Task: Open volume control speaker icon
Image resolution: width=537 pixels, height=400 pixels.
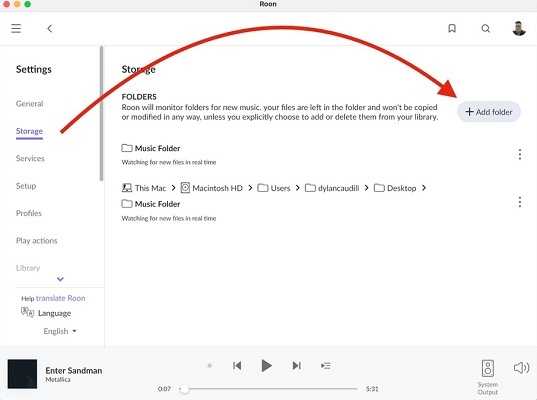Action: pos(521,368)
